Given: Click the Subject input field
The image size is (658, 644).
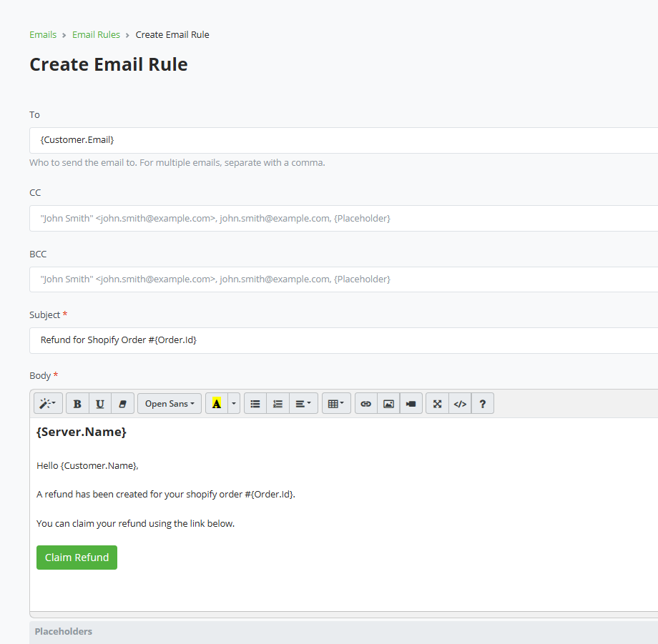Looking at the screenshot, I should (215, 340).
